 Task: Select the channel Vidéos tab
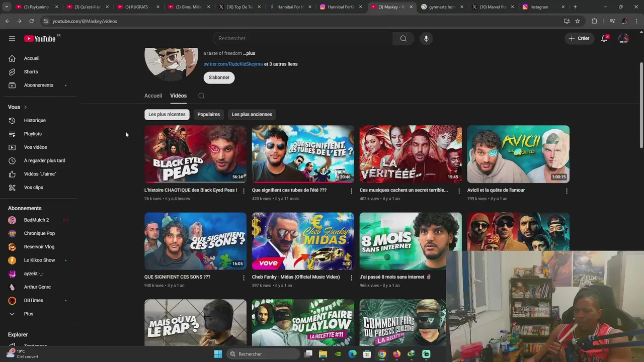click(178, 96)
